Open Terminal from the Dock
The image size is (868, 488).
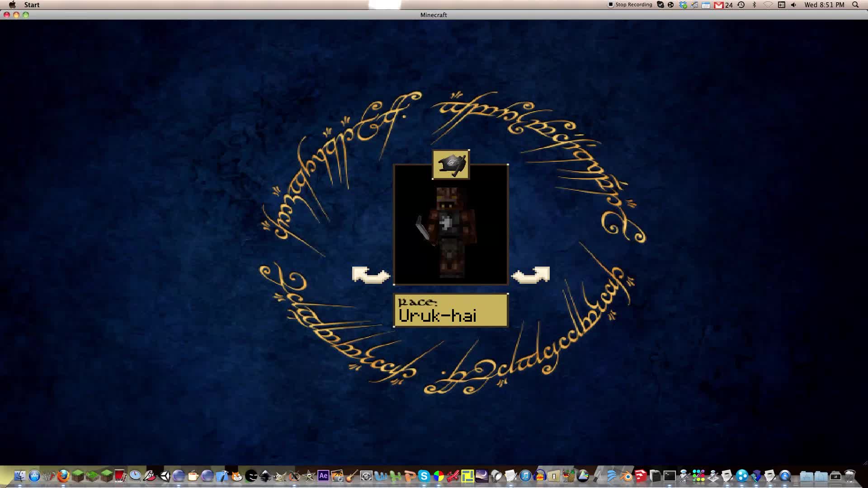pos(670,475)
